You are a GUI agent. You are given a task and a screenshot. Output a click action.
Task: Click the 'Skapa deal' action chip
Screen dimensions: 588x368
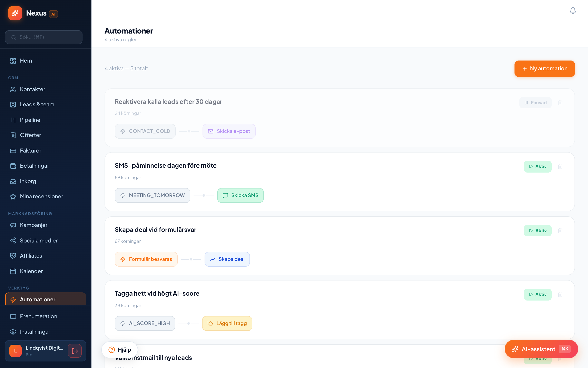pyautogui.click(x=227, y=259)
